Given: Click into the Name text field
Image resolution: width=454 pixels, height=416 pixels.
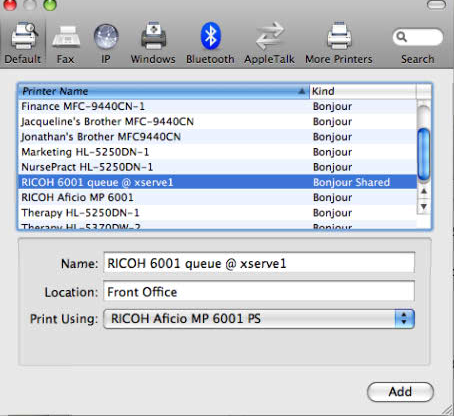Looking at the screenshot, I should (259, 263).
